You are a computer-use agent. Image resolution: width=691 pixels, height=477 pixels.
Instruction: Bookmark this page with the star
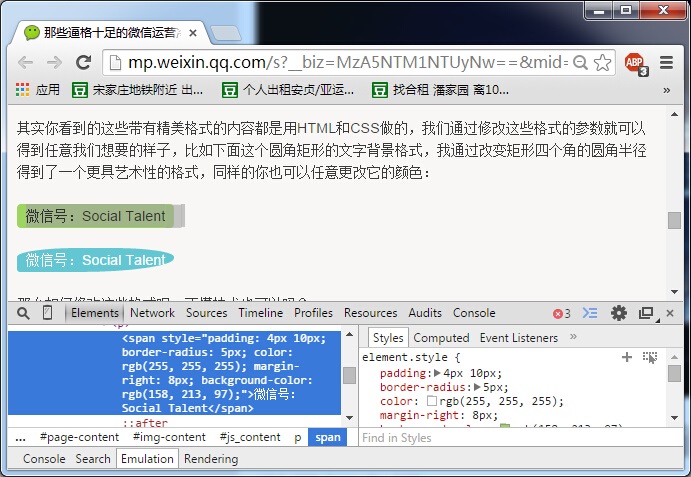click(602, 62)
